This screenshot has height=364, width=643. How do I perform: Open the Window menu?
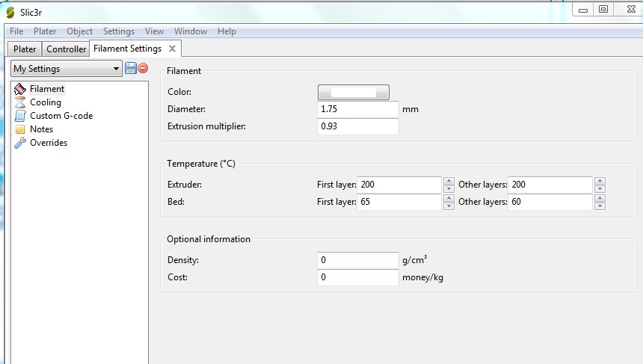tap(190, 31)
